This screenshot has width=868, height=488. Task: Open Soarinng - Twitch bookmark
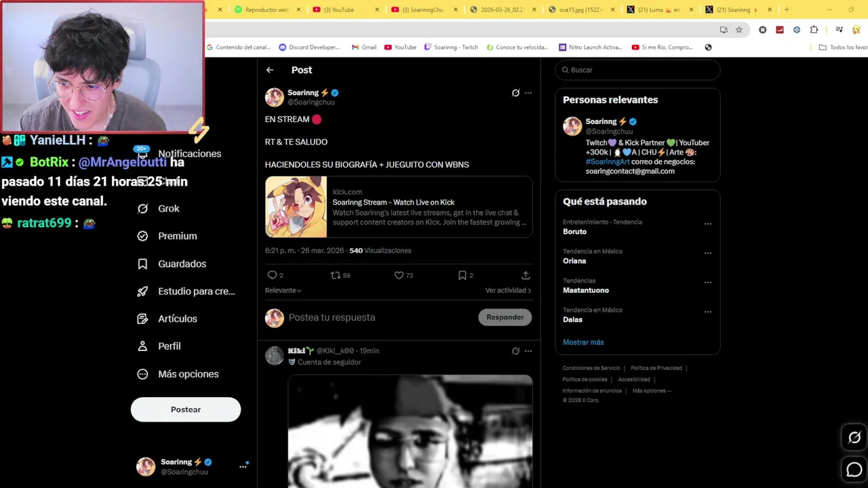[x=451, y=47]
